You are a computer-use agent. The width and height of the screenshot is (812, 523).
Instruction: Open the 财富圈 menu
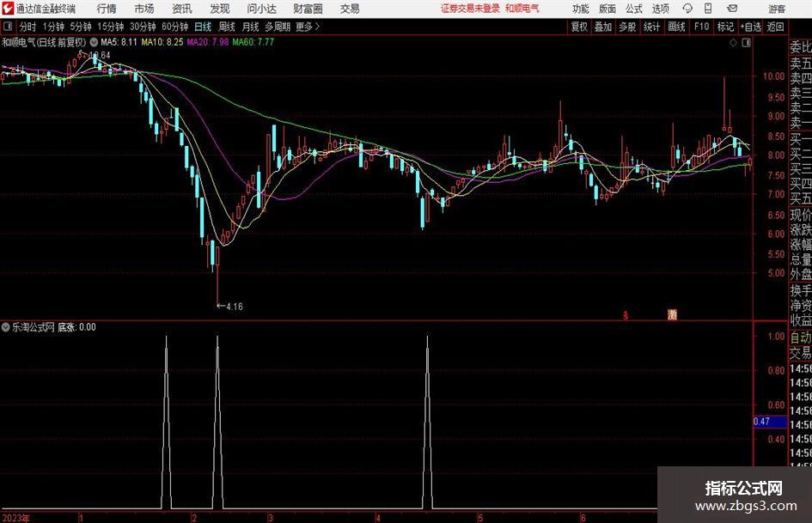(308, 9)
